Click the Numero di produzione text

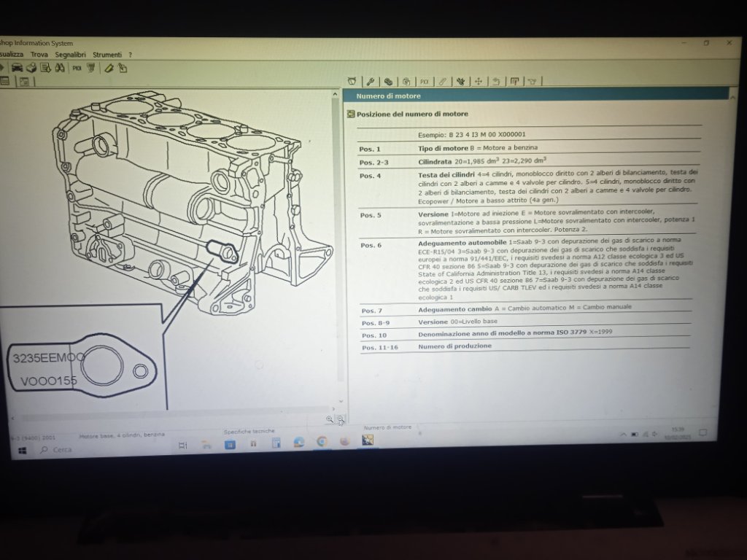454,346
